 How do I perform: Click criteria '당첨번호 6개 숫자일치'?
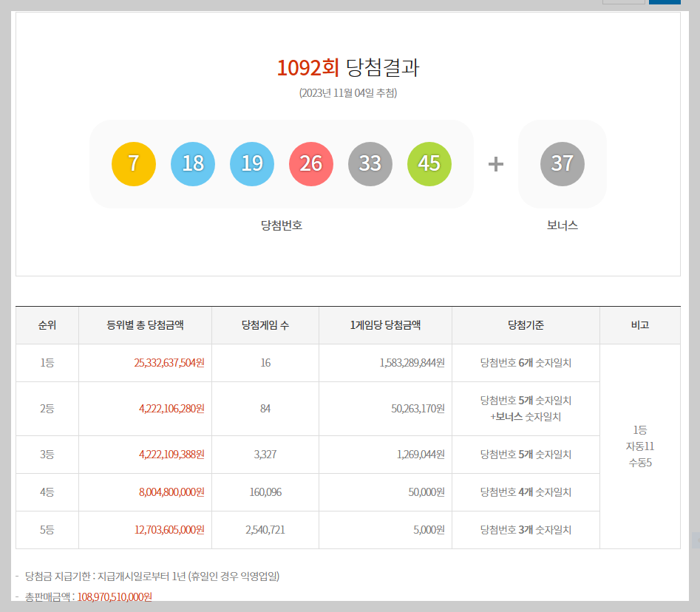pos(526,363)
